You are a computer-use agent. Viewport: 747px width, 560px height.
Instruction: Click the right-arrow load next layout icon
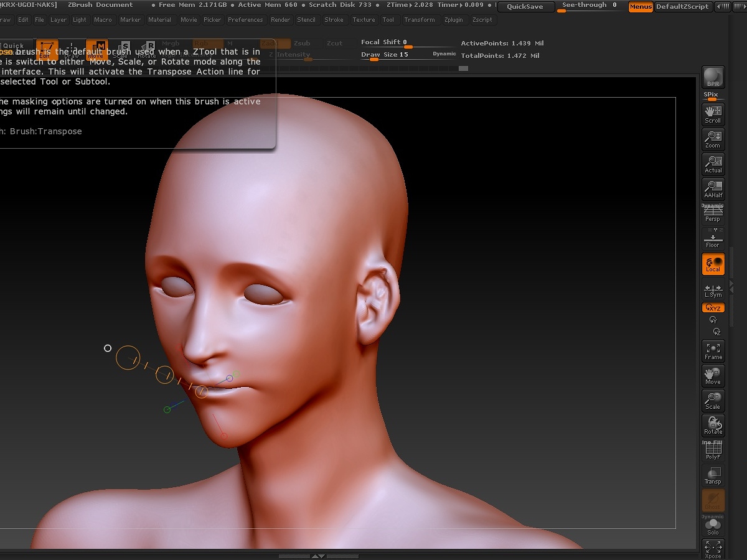740,7
